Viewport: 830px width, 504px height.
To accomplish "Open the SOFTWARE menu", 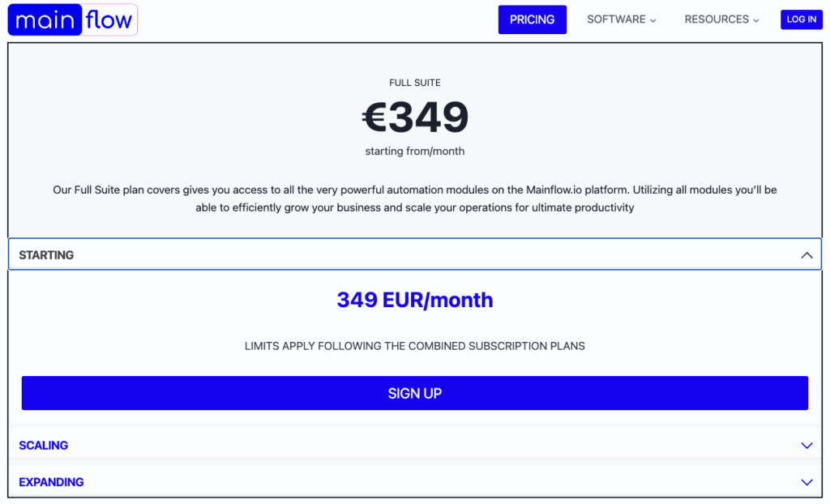I will tap(621, 19).
